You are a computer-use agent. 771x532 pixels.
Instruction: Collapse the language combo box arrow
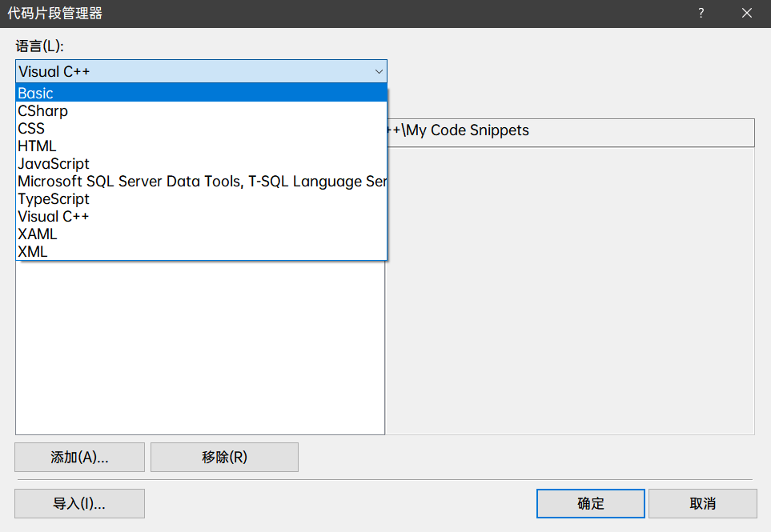click(379, 72)
